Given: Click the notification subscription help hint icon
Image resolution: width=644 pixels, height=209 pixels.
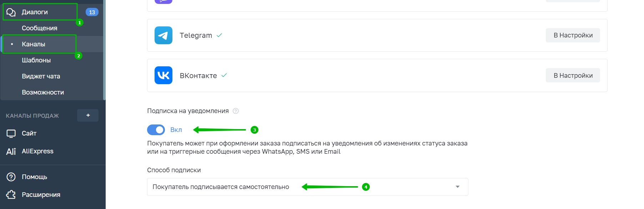Looking at the screenshot, I should click(236, 111).
